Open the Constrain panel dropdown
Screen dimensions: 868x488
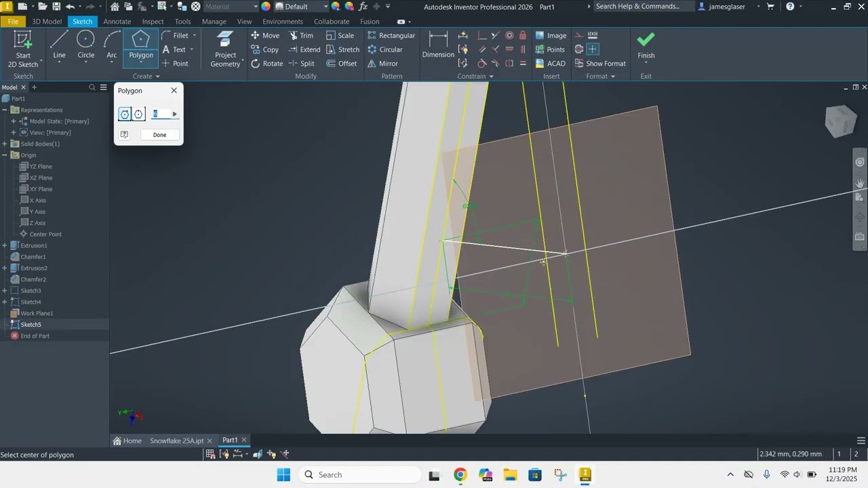475,77
